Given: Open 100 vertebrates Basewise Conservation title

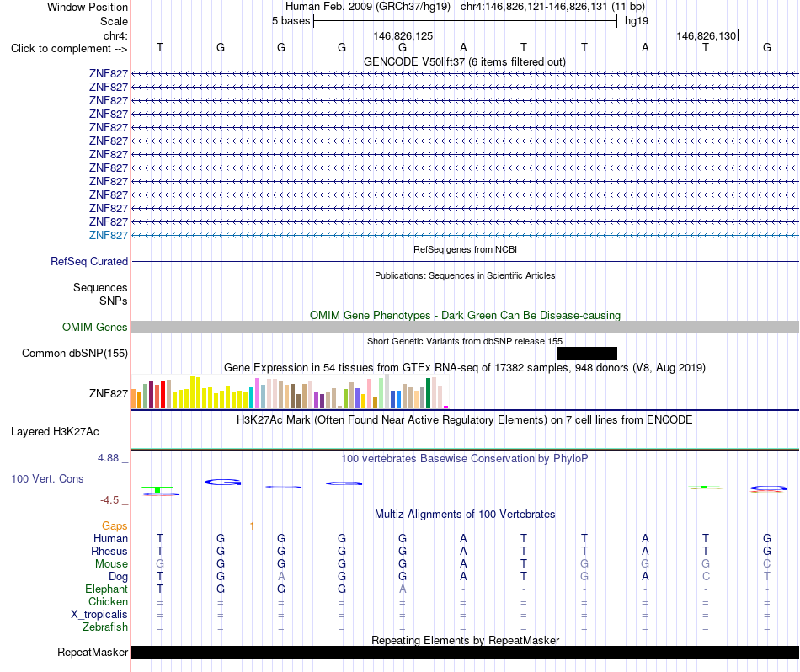Looking at the screenshot, I should click(465, 459).
